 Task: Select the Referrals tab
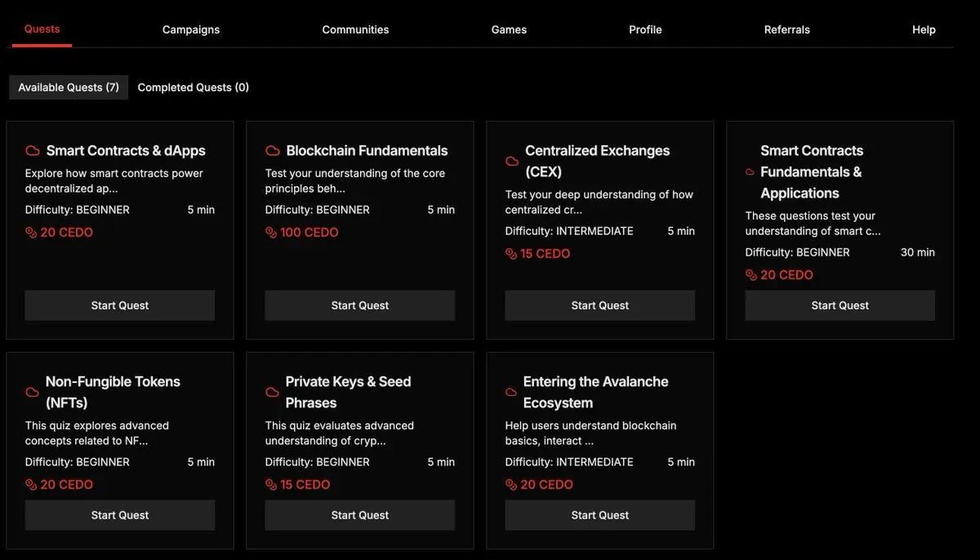786,29
